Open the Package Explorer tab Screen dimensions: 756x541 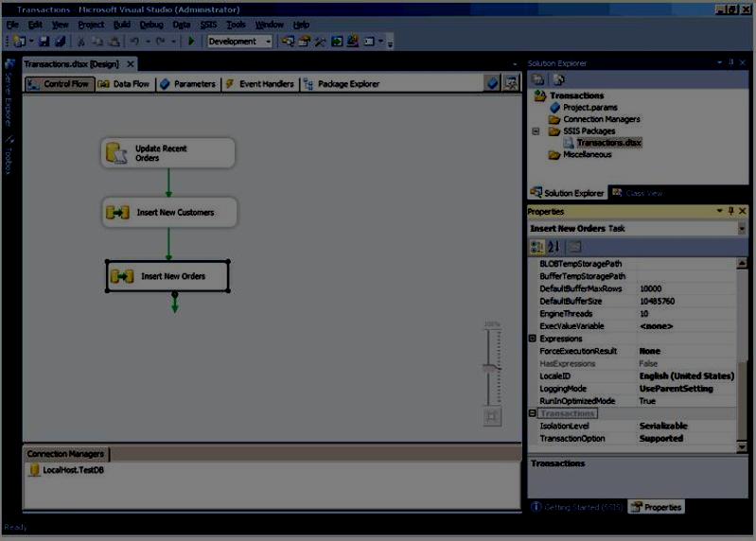tap(342, 84)
